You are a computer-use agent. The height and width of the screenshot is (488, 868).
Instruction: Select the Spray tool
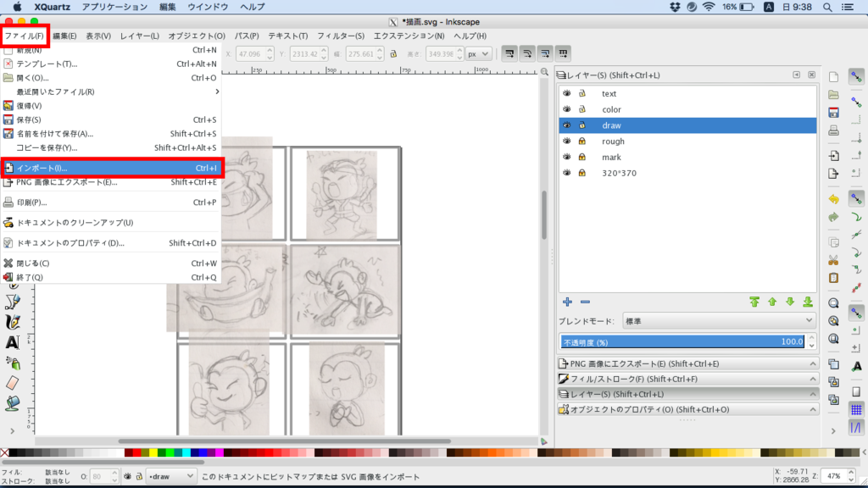[x=12, y=363]
